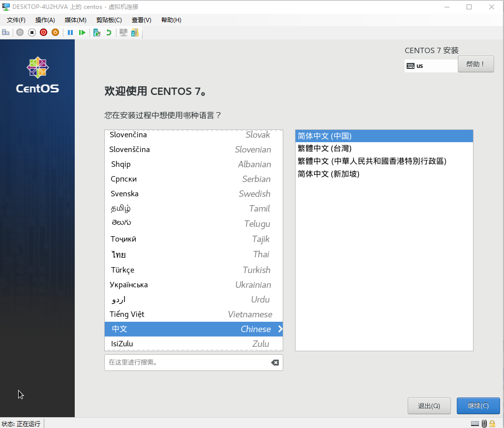Screen dimensions: 504x428
Task: Click the orange Save state icon
Action: (55, 32)
